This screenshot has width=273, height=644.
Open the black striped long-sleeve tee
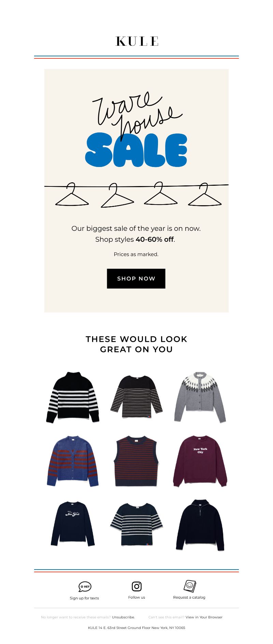(x=136, y=396)
